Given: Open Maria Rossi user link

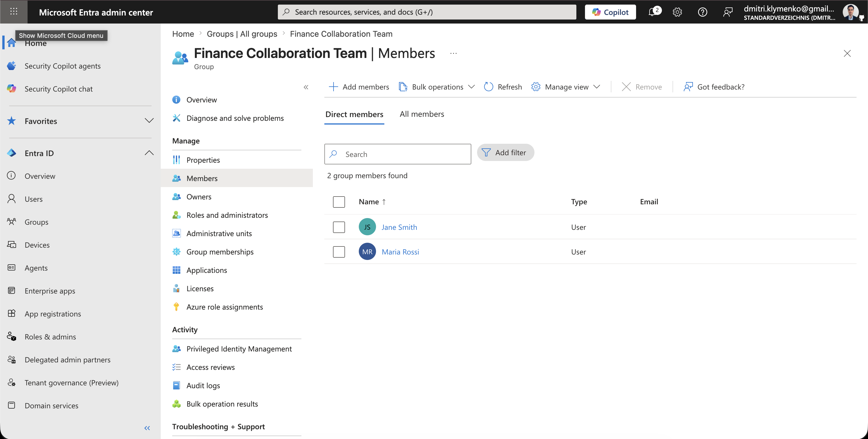Looking at the screenshot, I should pos(400,252).
